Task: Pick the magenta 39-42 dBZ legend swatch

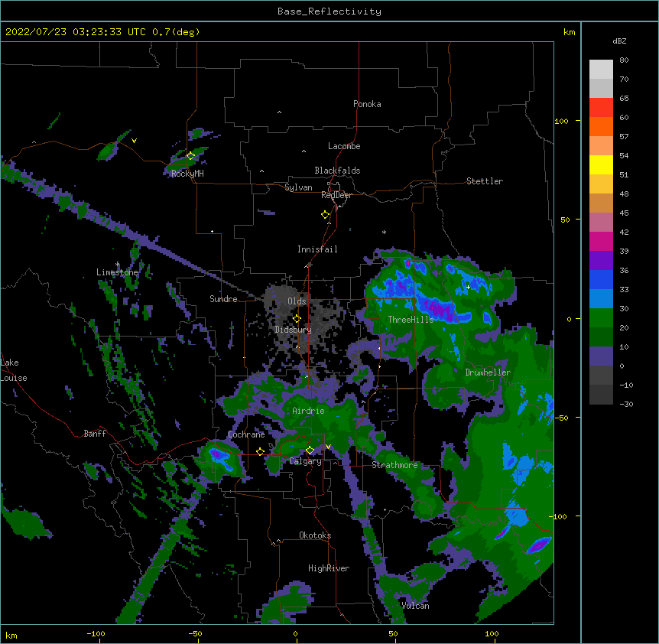Action: coord(601,241)
